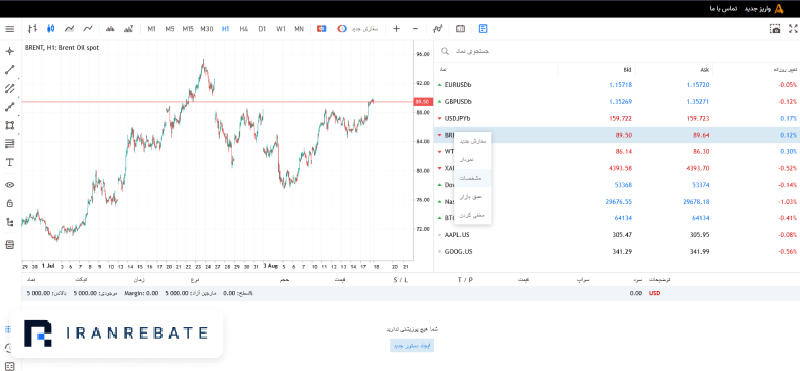Switch timeframe to H4
Viewport: 800px width, 371px height.
(243, 29)
